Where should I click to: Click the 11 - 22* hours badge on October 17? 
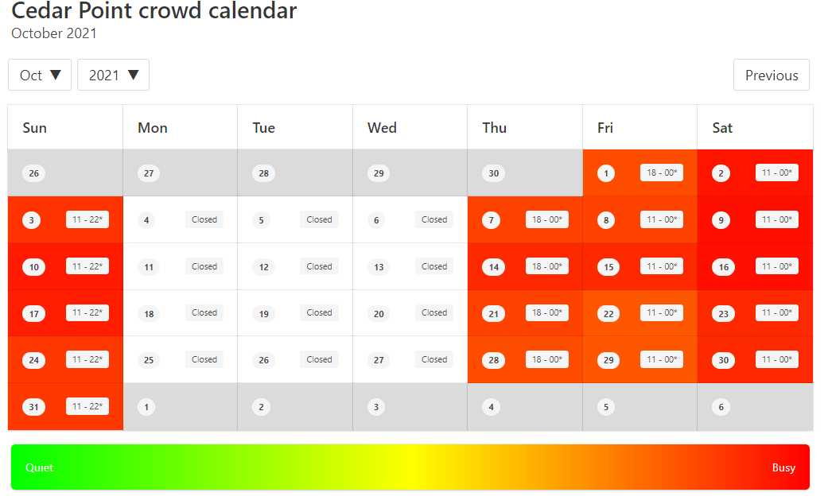[87, 312]
